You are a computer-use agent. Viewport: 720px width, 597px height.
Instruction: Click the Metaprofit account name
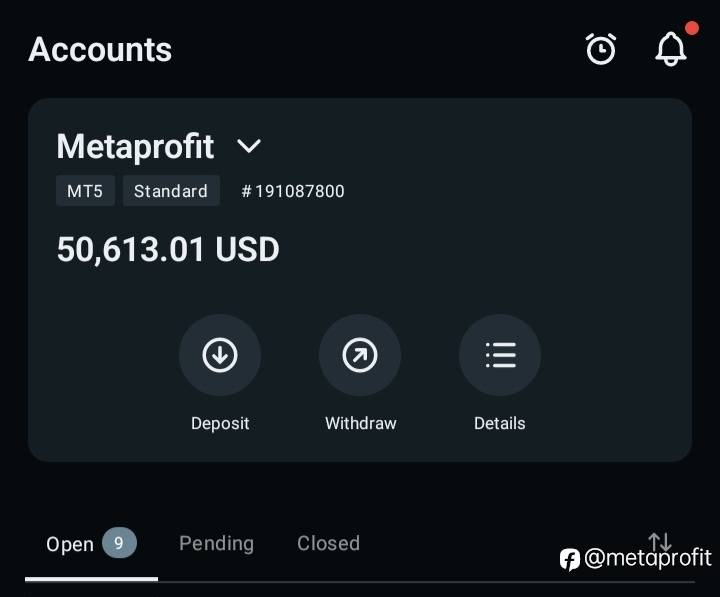(x=135, y=147)
